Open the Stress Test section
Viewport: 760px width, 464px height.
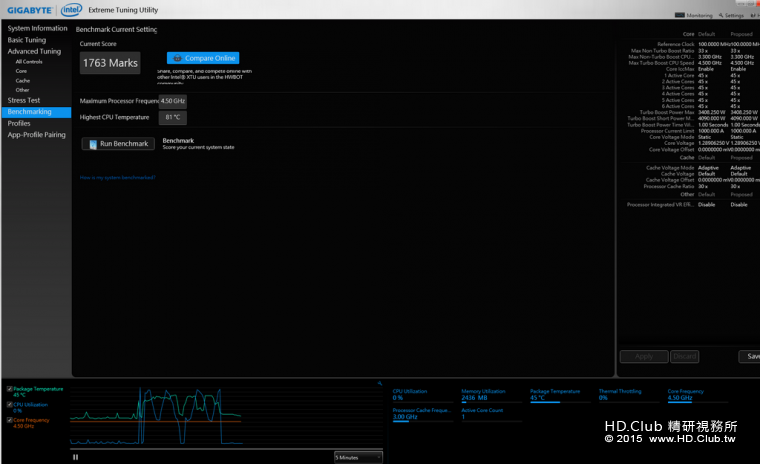pyautogui.click(x=24, y=100)
